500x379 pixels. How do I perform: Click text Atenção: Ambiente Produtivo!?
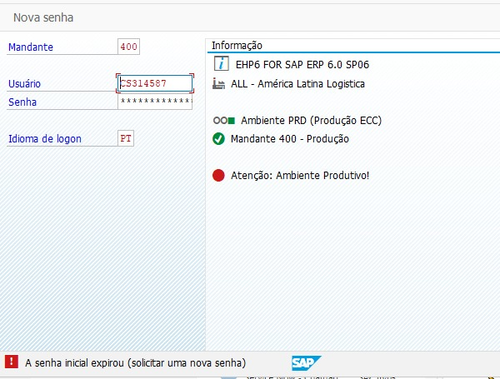tap(300, 175)
